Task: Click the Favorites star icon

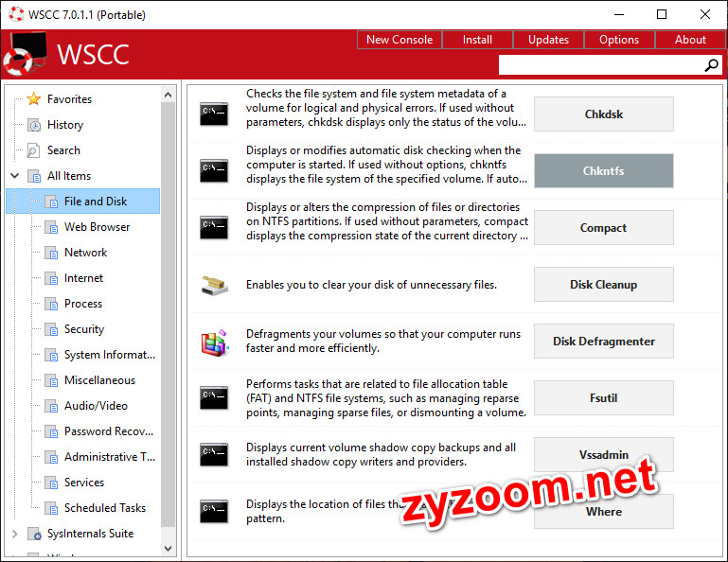Action: (33, 98)
